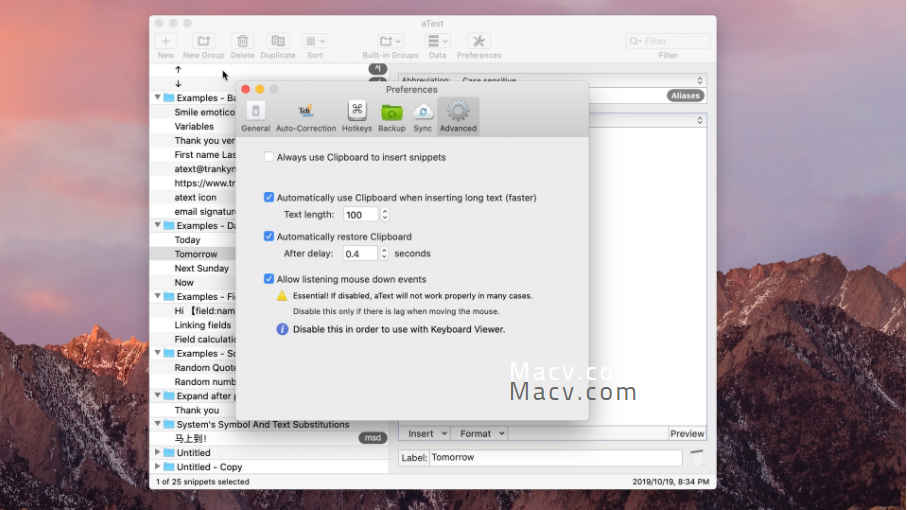This screenshot has width=908, height=510.
Task: Enable Always use Clipboard to insert snippets
Action: 269,157
